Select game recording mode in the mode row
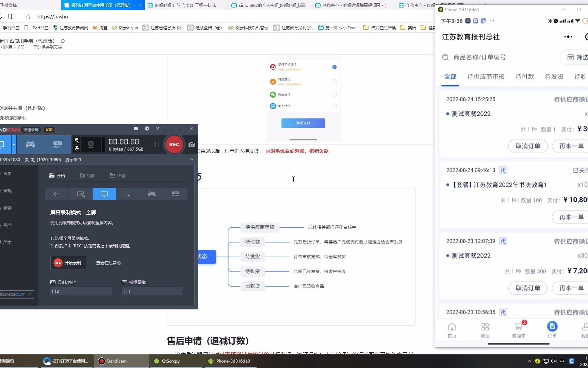This screenshot has width=588, height=368. click(152, 194)
